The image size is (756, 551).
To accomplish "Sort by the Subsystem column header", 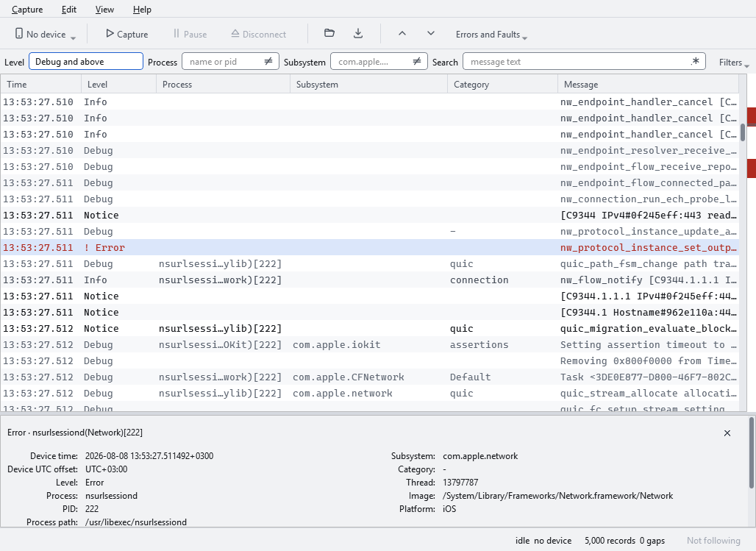I will (369, 84).
